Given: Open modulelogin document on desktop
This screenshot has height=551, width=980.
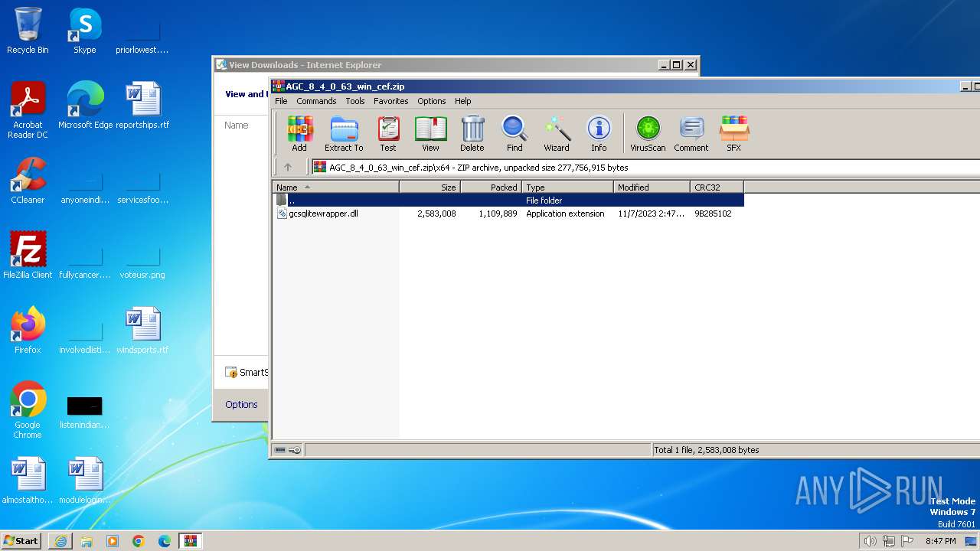Looking at the screenshot, I should point(85,481).
